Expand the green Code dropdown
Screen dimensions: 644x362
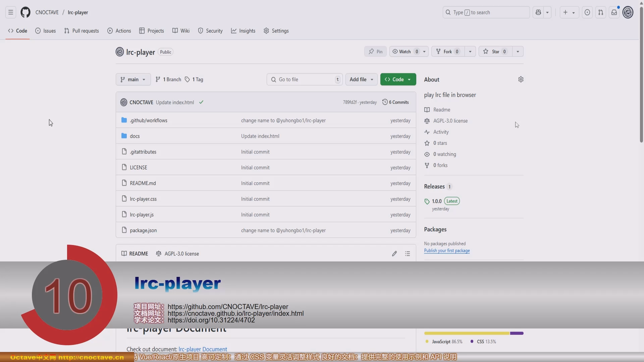398,79
